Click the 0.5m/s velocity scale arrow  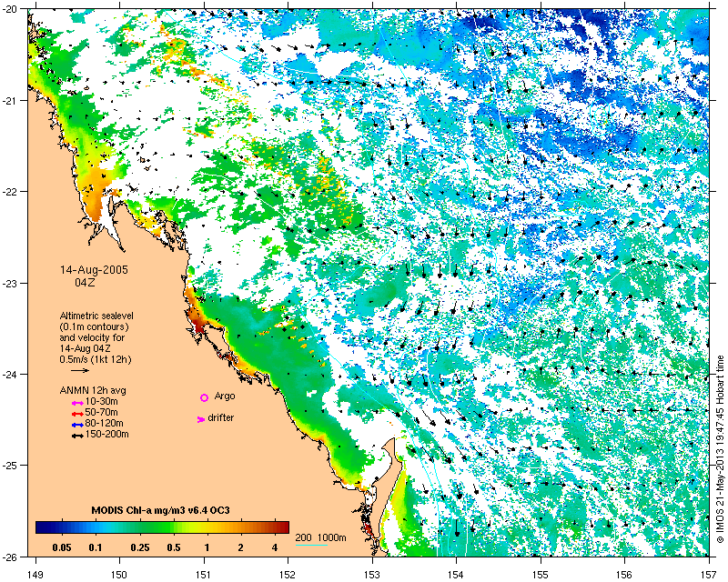(80, 370)
